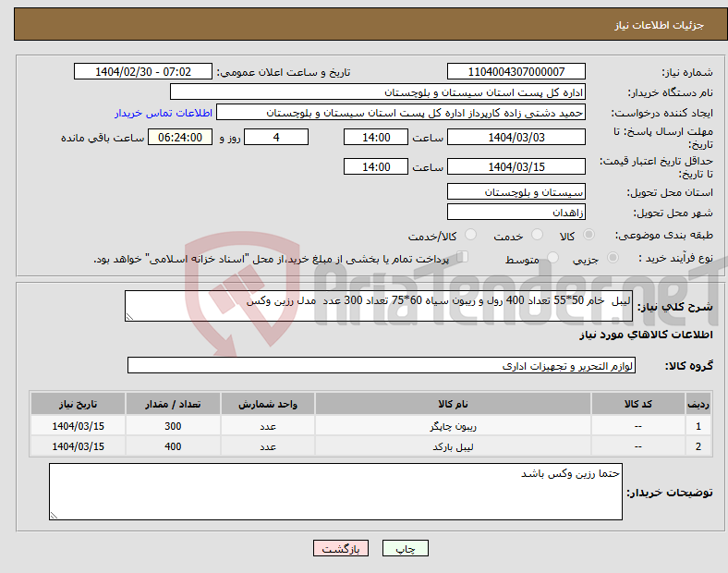Click the remaining time field 06:24:00
The image size is (728, 573).
(x=180, y=137)
